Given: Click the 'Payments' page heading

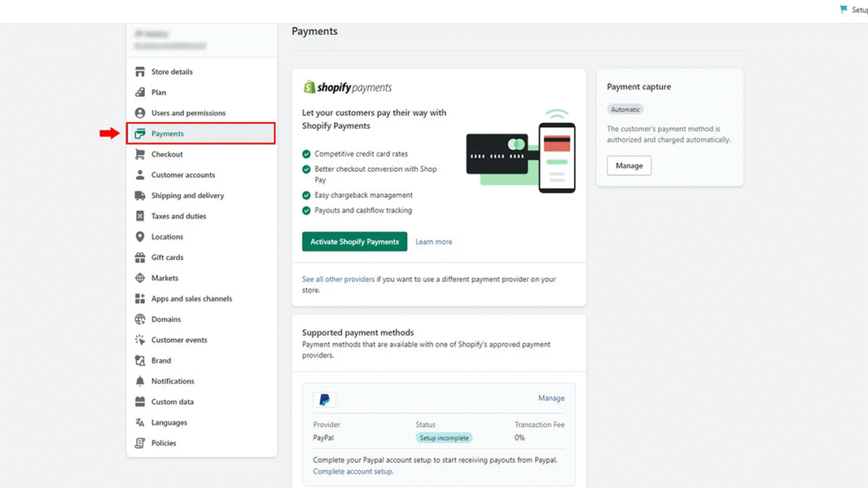Looking at the screenshot, I should coord(314,31).
